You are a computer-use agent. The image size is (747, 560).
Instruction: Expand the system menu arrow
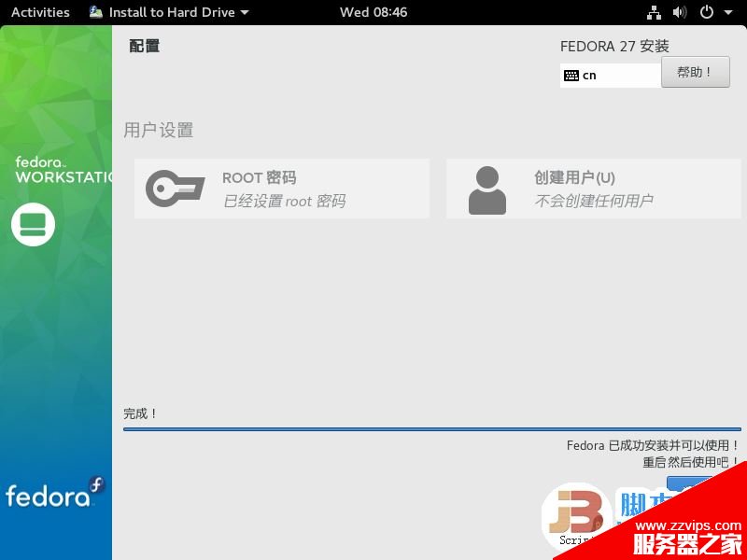tap(728, 13)
